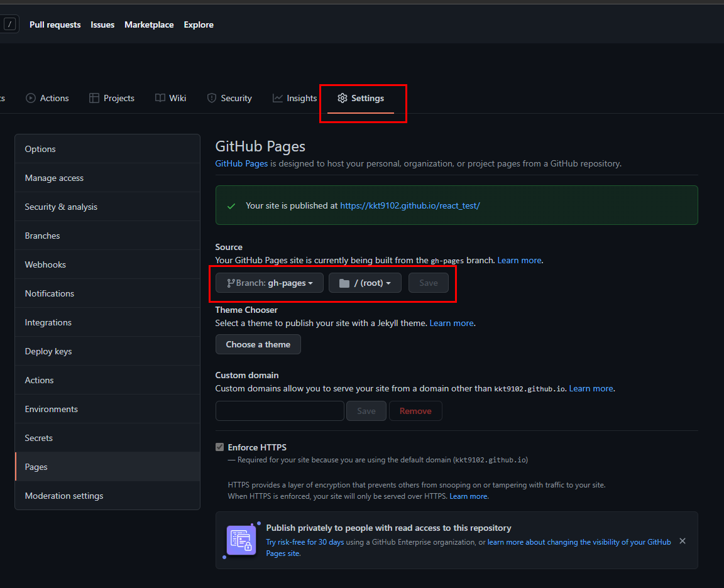Click Try risk-free for 30 days link
724x588 pixels.
pos(305,542)
